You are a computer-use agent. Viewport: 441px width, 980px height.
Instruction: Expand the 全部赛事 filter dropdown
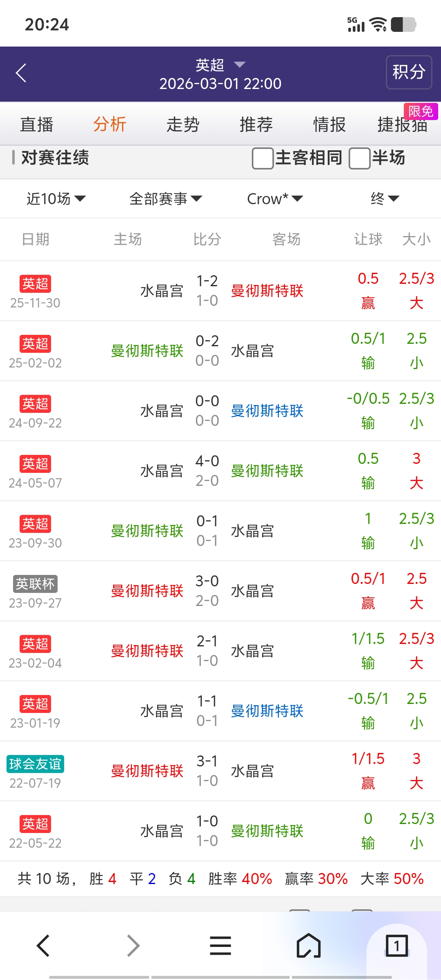pos(165,199)
